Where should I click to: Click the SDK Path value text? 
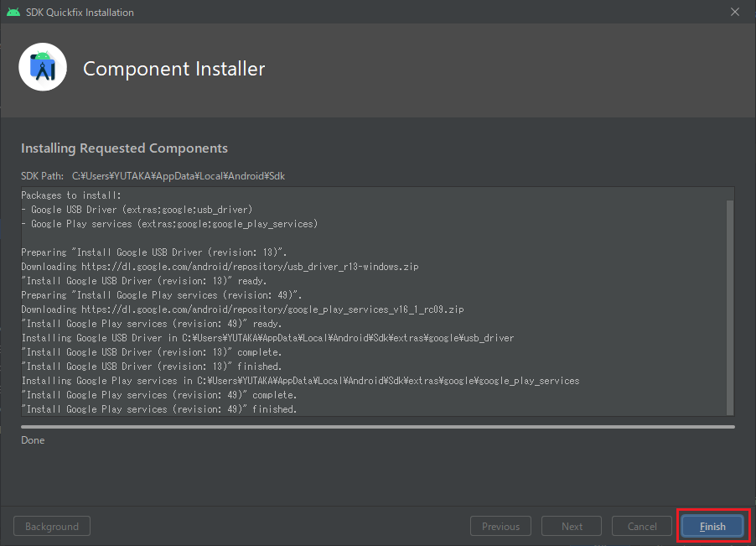click(x=179, y=176)
